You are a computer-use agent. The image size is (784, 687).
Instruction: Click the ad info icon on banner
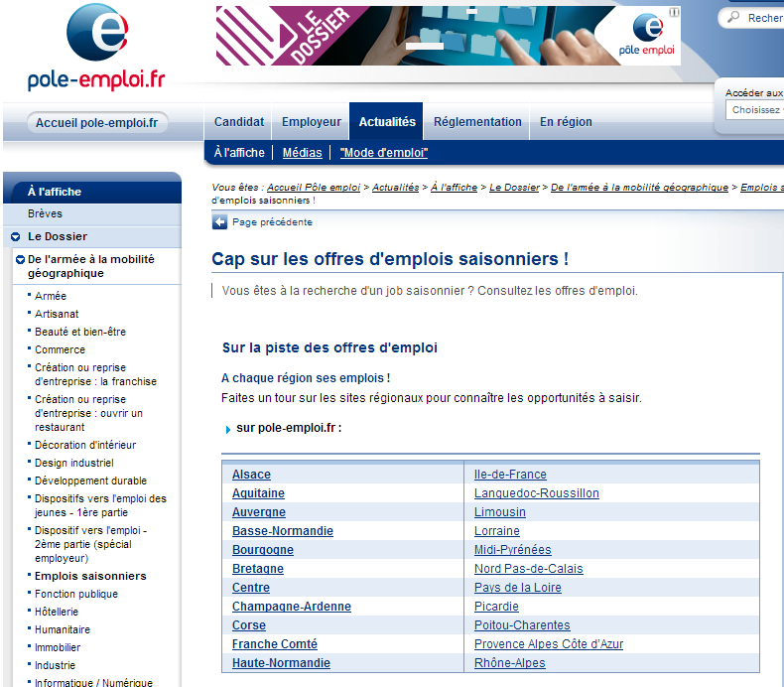pyautogui.click(x=675, y=13)
